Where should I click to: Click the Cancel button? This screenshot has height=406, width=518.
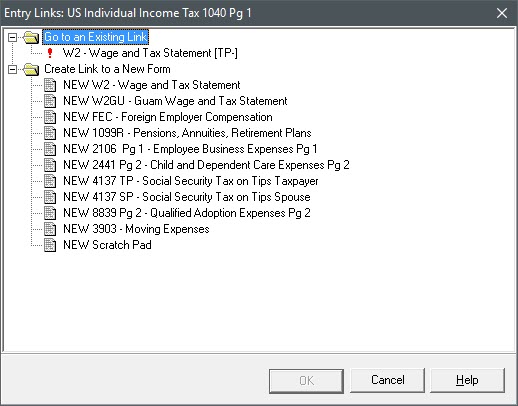coord(387,380)
